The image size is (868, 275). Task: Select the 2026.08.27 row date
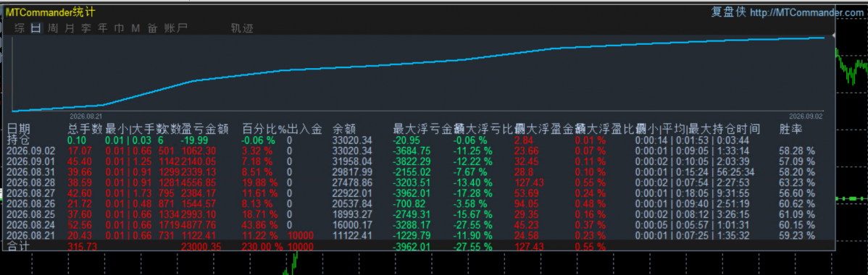pyautogui.click(x=32, y=193)
